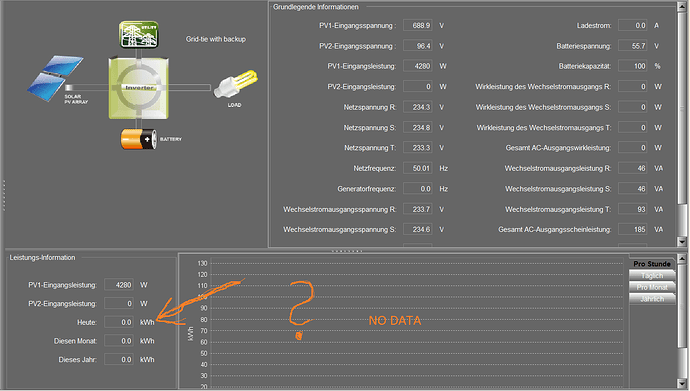Click the orange battery icon
690x391 pixels.
pyautogui.click(x=139, y=139)
